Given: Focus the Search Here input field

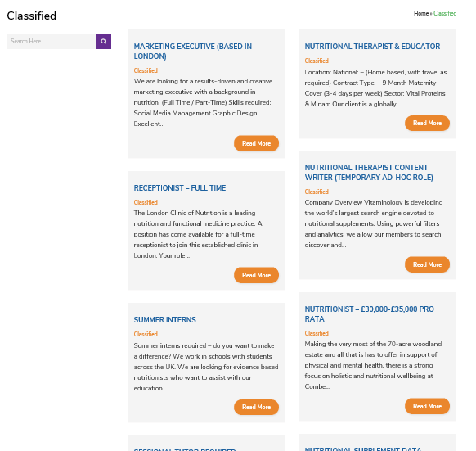Looking at the screenshot, I should [51, 41].
